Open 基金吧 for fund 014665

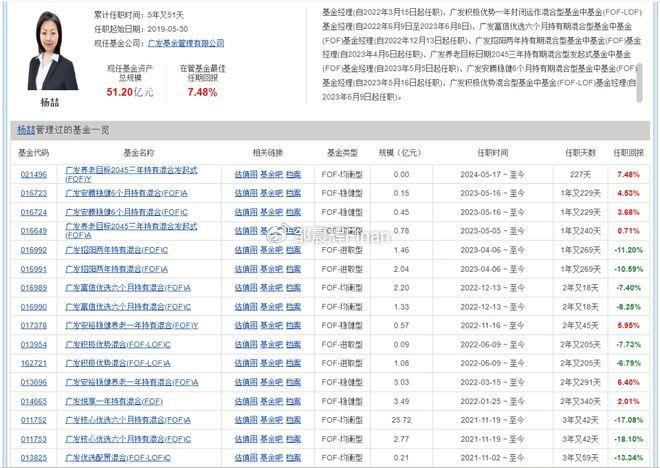(x=271, y=401)
